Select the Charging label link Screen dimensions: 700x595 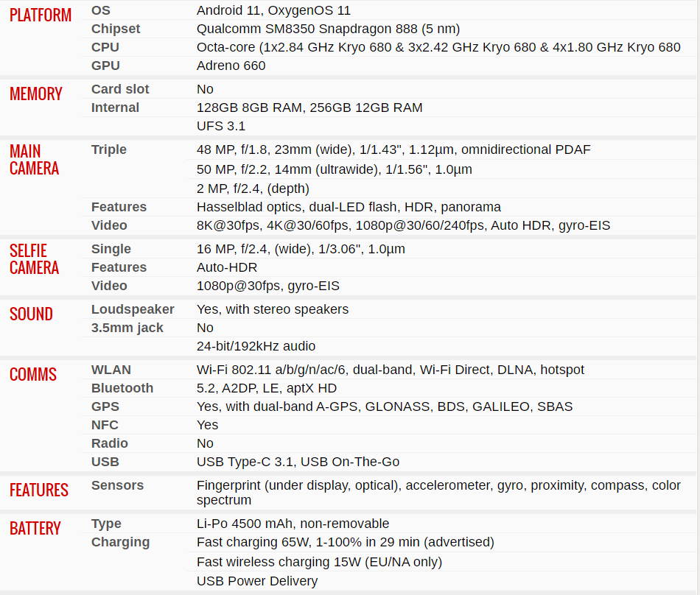120,542
